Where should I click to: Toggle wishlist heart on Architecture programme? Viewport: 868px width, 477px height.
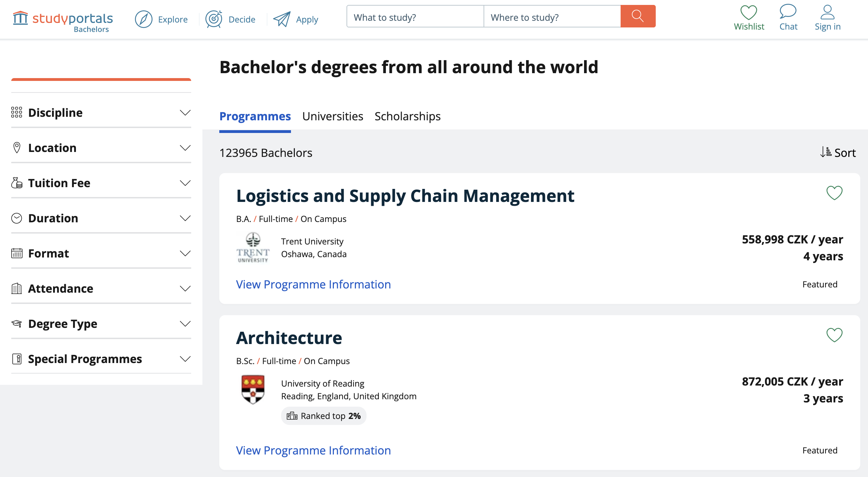834,335
